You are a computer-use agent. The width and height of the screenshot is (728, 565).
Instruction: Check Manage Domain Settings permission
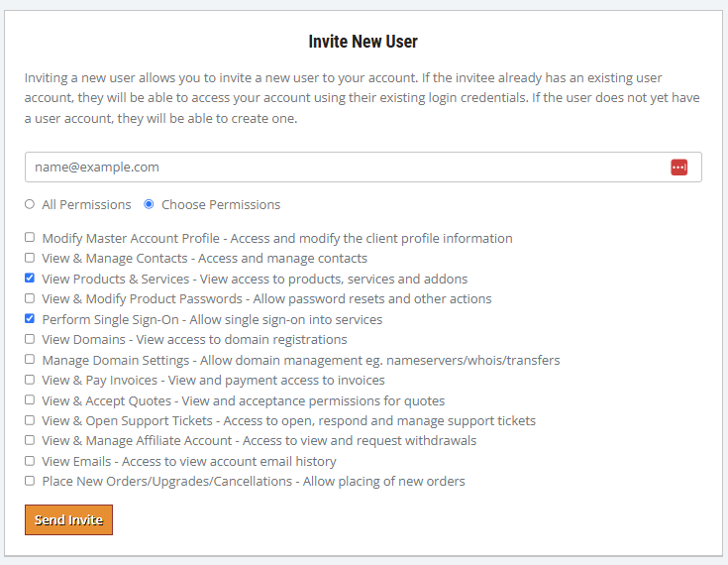pyautogui.click(x=30, y=360)
